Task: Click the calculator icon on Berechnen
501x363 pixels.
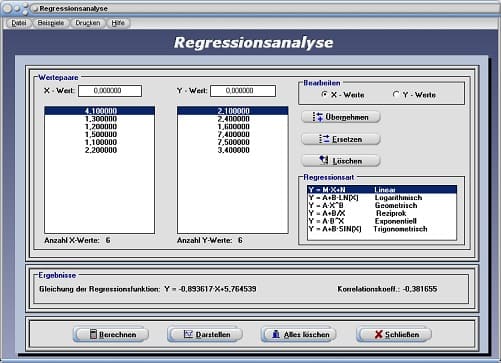Action: (x=93, y=334)
